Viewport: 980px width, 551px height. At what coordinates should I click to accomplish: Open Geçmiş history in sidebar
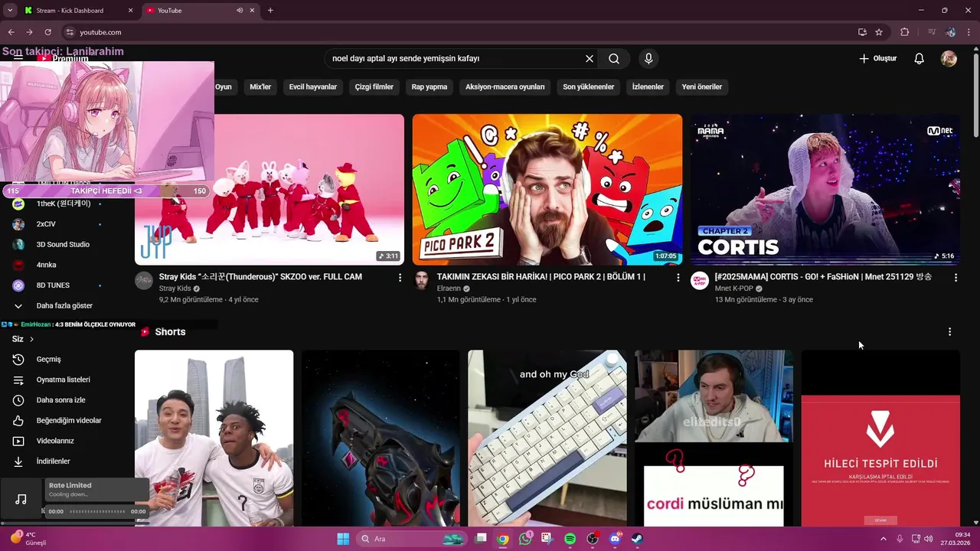(x=48, y=359)
